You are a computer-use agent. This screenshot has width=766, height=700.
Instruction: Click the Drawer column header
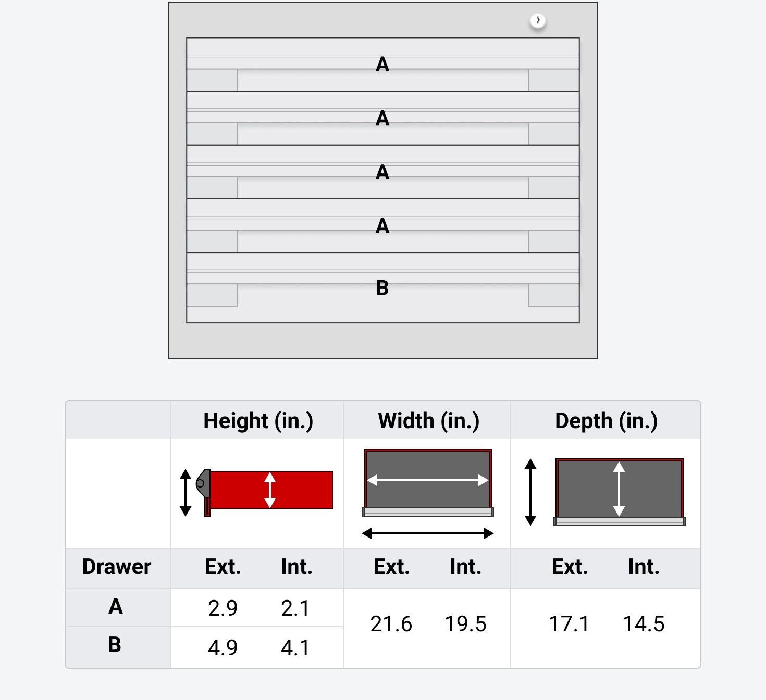[x=117, y=567]
